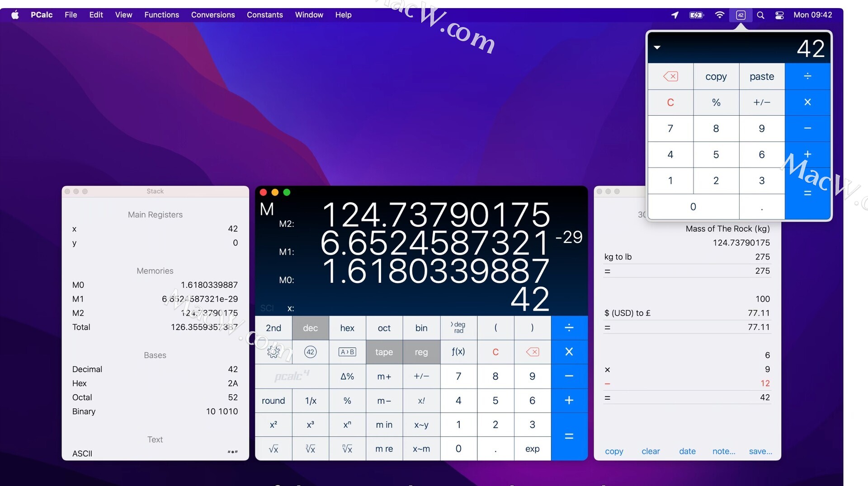Click the PCalc 42 menu bar icon
The width and height of the screenshot is (868, 486).
(741, 15)
